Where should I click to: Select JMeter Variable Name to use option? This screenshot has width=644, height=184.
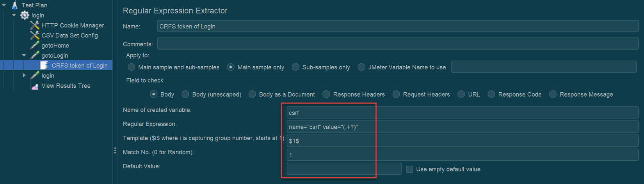coord(361,67)
